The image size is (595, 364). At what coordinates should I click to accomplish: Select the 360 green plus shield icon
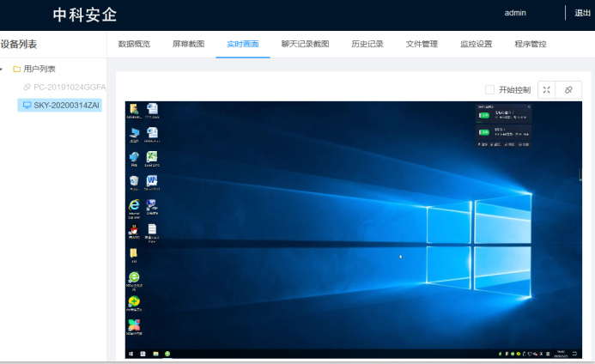pos(134,303)
